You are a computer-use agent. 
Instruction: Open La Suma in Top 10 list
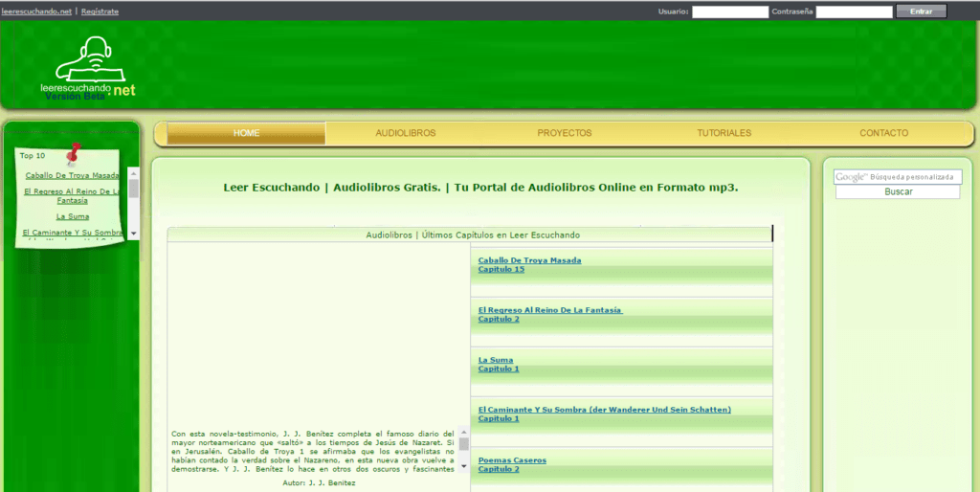[x=73, y=216]
